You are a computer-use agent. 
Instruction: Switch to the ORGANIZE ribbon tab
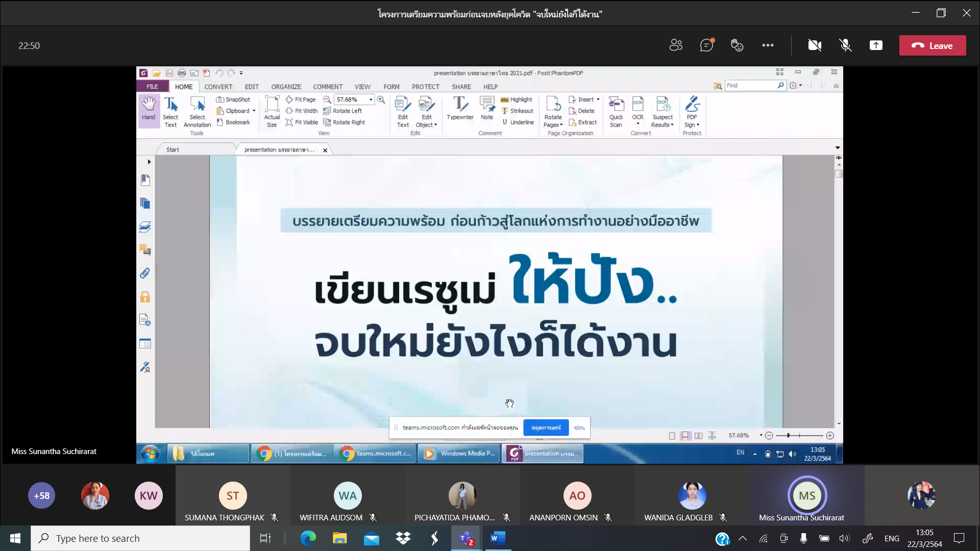point(286,87)
